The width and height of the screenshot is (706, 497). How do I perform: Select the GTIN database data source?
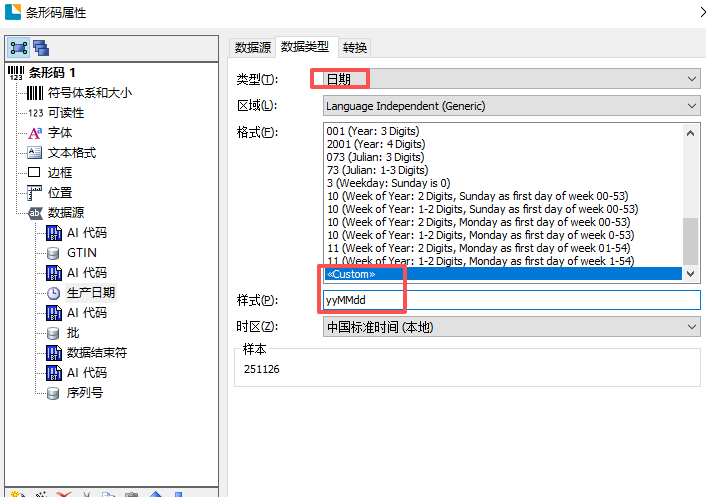[81, 253]
